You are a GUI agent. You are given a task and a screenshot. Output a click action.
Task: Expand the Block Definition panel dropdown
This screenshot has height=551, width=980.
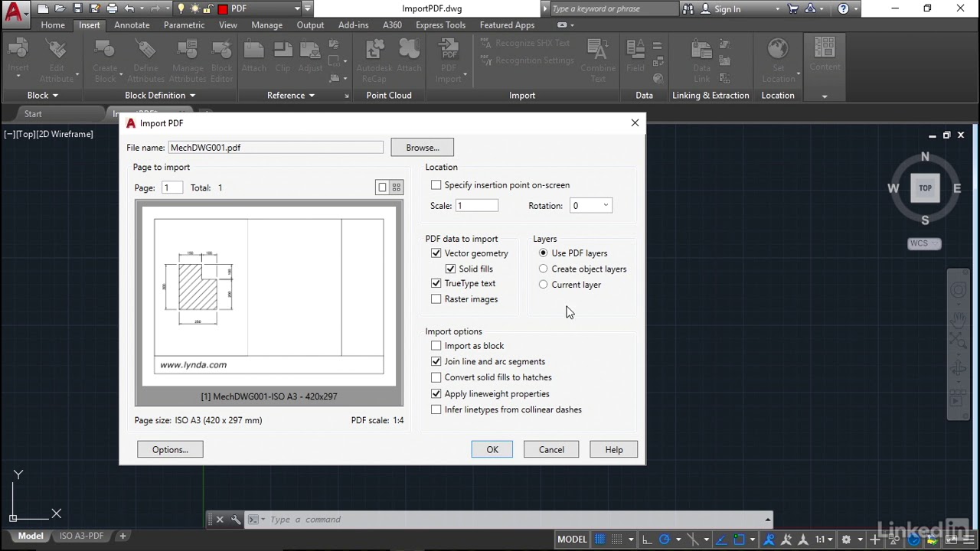(192, 96)
